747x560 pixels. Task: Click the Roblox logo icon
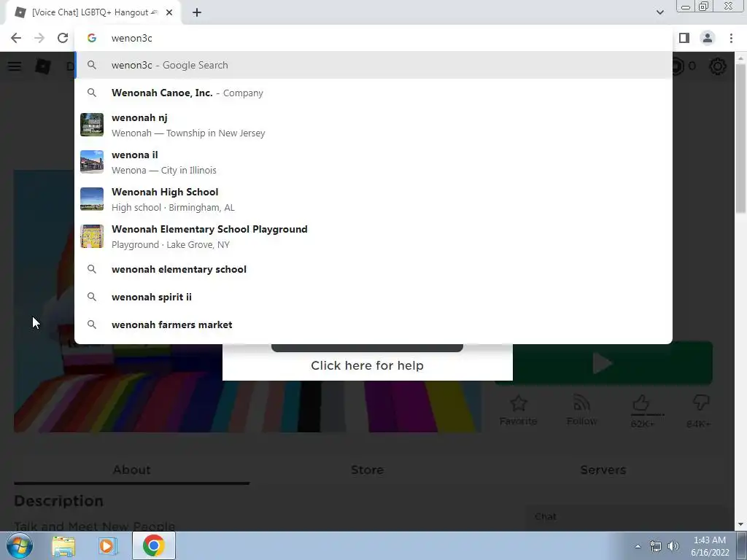(x=43, y=66)
